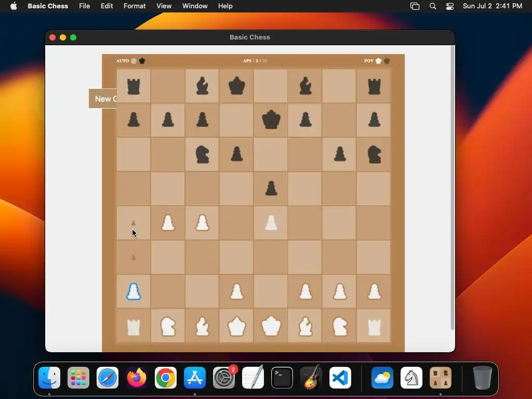Select the white pawn on g2
The image size is (532, 399).
tap(340, 291)
